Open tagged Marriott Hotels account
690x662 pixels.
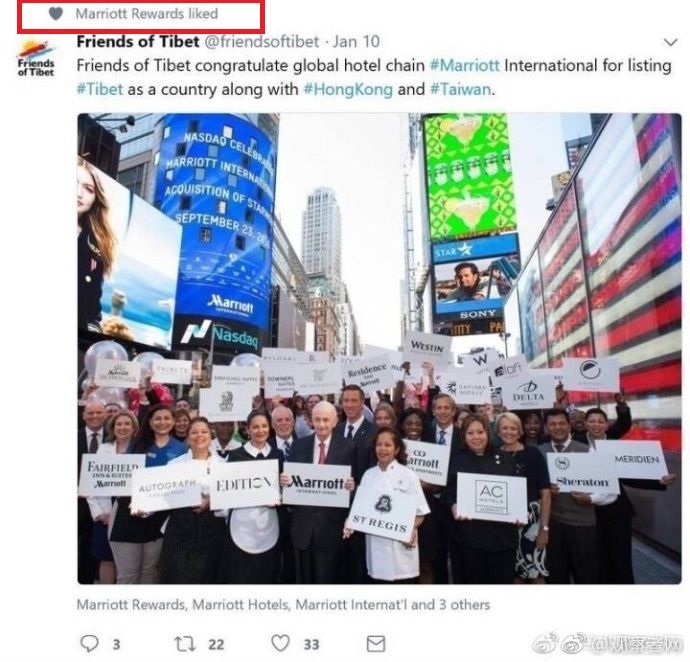(241, 604)
